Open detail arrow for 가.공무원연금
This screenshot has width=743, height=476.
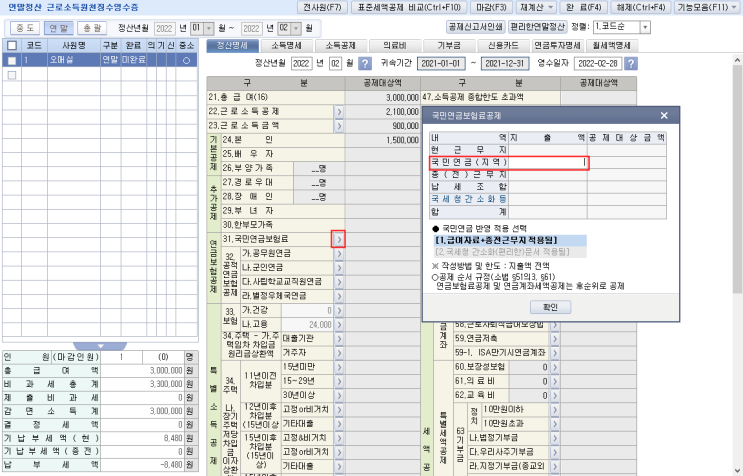(339, 254)
